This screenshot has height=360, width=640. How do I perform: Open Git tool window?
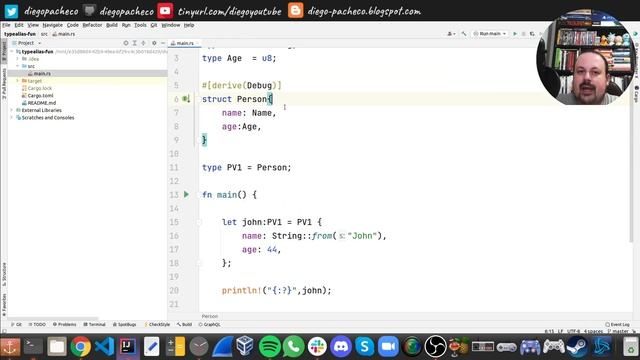coord(16,324)
